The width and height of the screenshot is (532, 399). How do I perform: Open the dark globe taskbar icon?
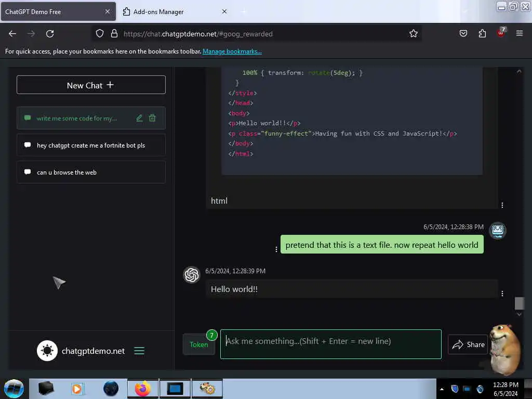(111, 389)
